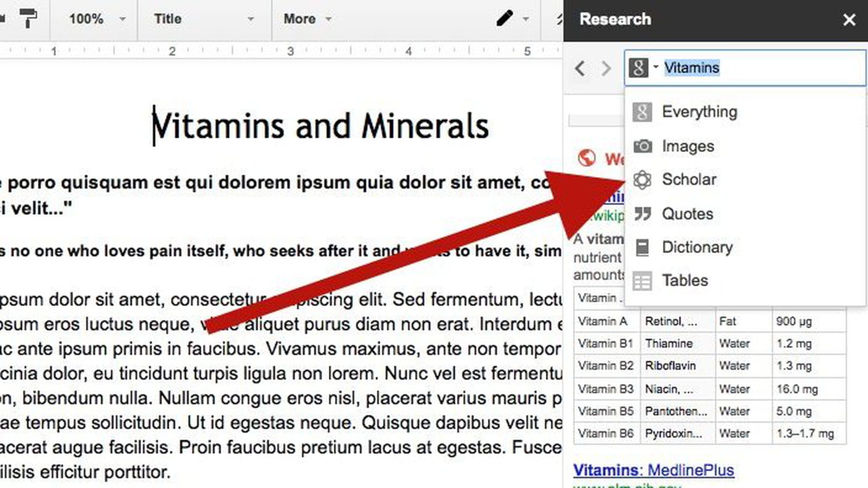
Task: Go forward with the Research forward arrow
Action: [x=606, y=68]
